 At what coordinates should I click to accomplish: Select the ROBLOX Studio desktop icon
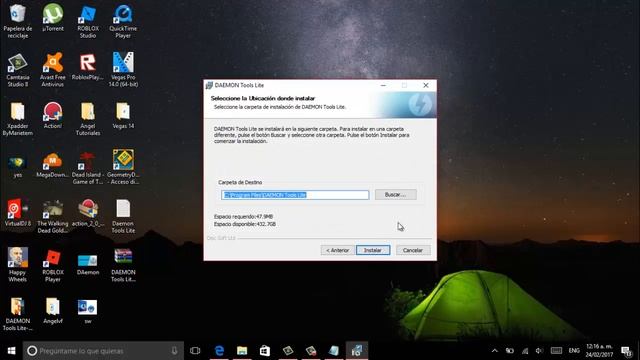tap(88, 21)
